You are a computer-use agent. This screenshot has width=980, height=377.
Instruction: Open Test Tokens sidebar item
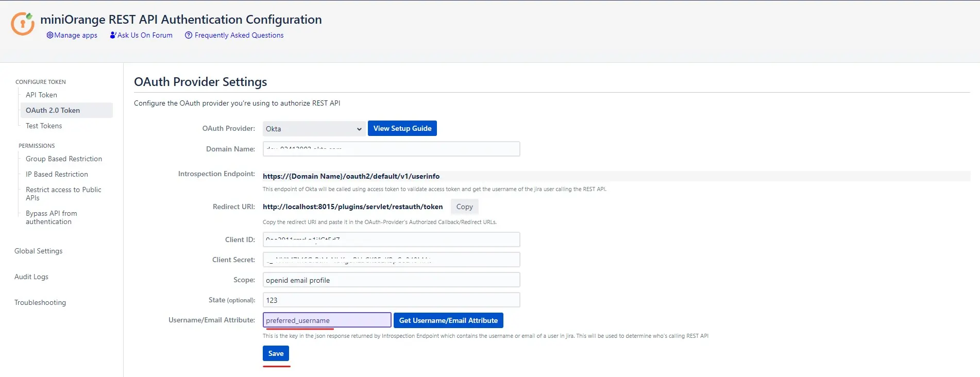(44, 126)
